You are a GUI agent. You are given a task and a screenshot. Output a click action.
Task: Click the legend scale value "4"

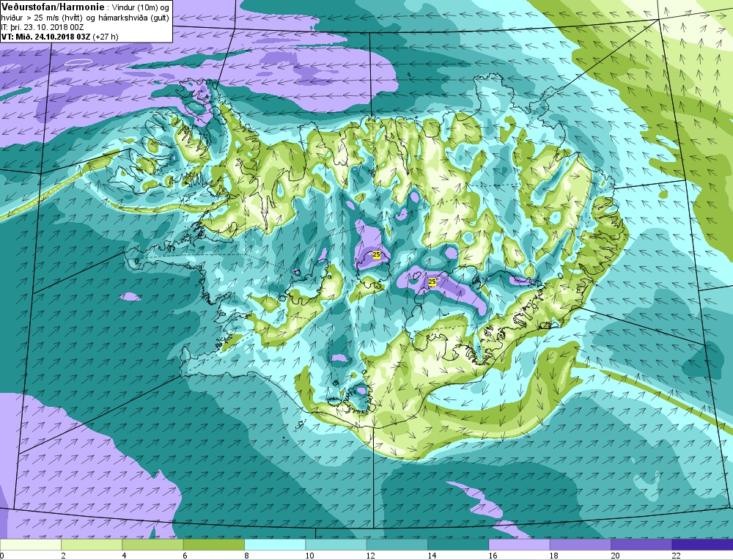coord(125,556)
